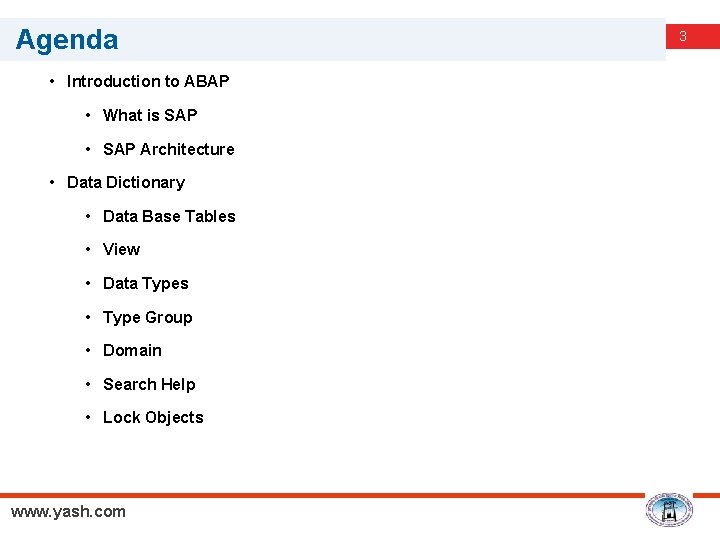
Task: Click the bullet before Introduction to ABAP
Action: point(52,81)
